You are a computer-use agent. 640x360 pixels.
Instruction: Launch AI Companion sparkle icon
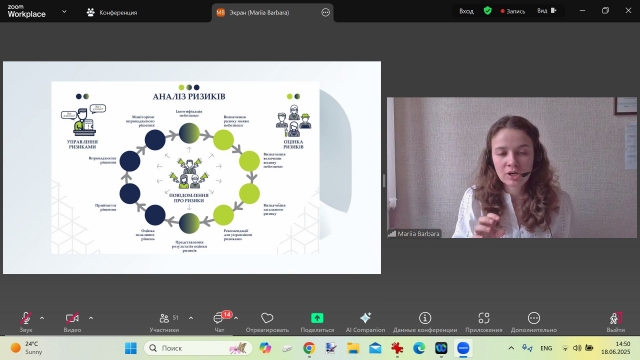(x=365, y=322)
